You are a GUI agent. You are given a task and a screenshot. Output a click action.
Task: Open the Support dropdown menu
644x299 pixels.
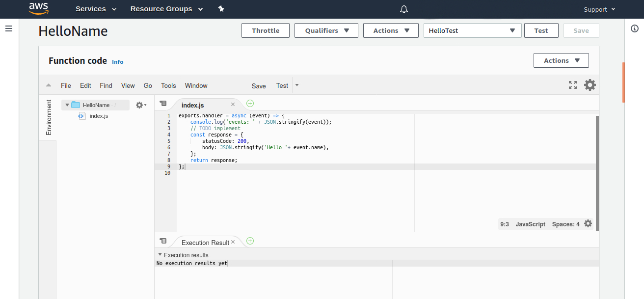[x=599, y=9]
